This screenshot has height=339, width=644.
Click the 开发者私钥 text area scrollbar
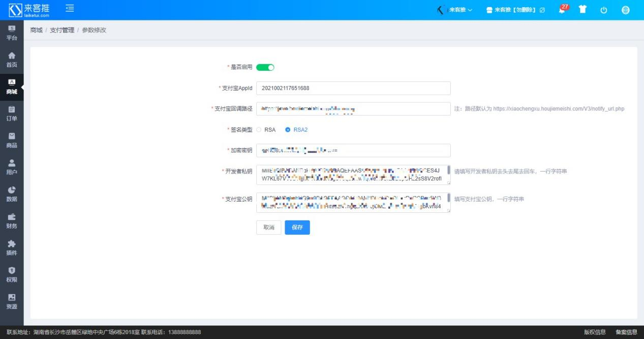[448, 170]
